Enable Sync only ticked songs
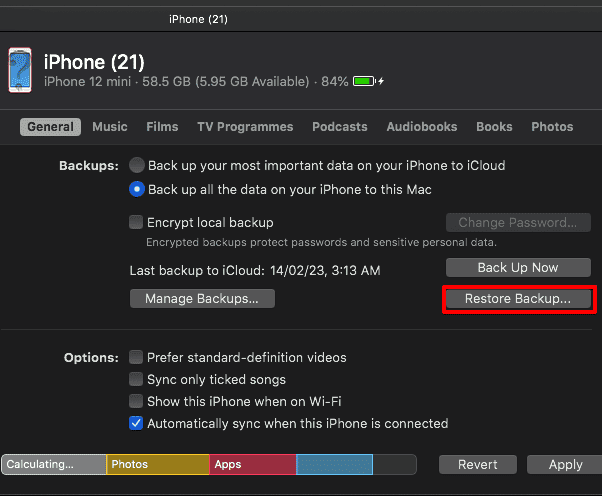This screenshot has height=500, width=602. [137, 379]
